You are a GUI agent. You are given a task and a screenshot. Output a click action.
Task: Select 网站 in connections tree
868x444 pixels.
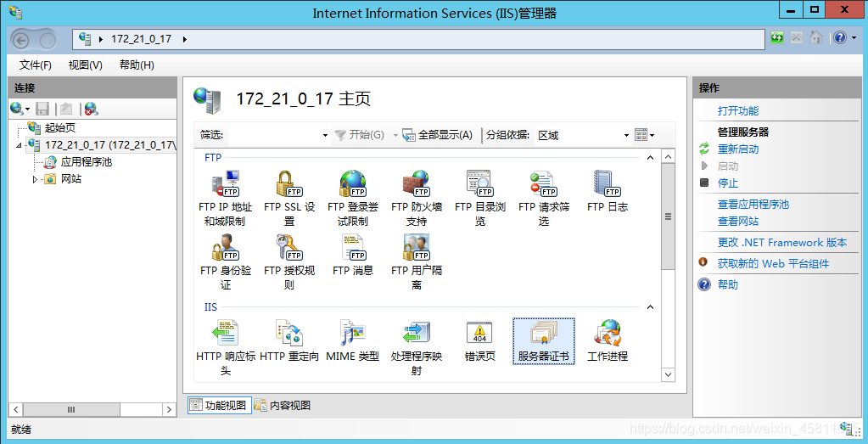(71, 179)
